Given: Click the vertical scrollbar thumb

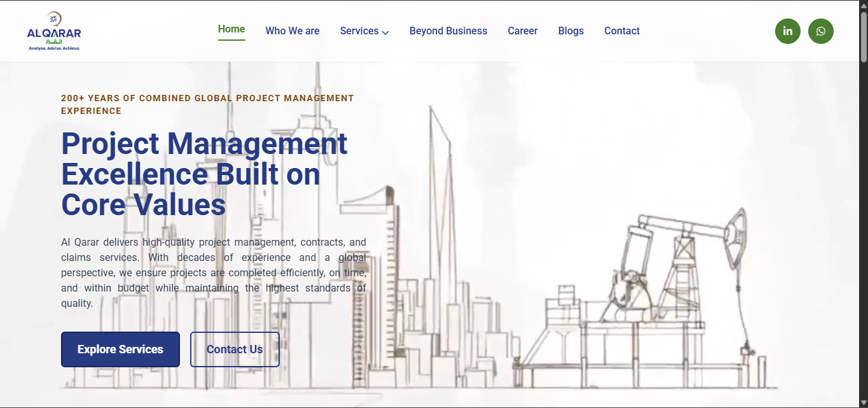Looking at the screenshot, I should (x=864, y=37).
